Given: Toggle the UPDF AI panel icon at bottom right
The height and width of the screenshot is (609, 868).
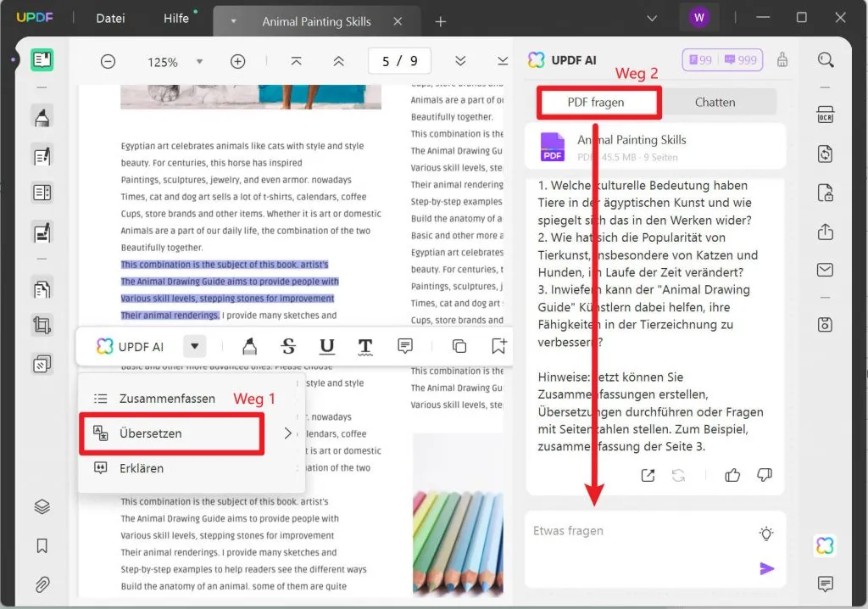Looking at the screenshot, I should pos(826,546).
